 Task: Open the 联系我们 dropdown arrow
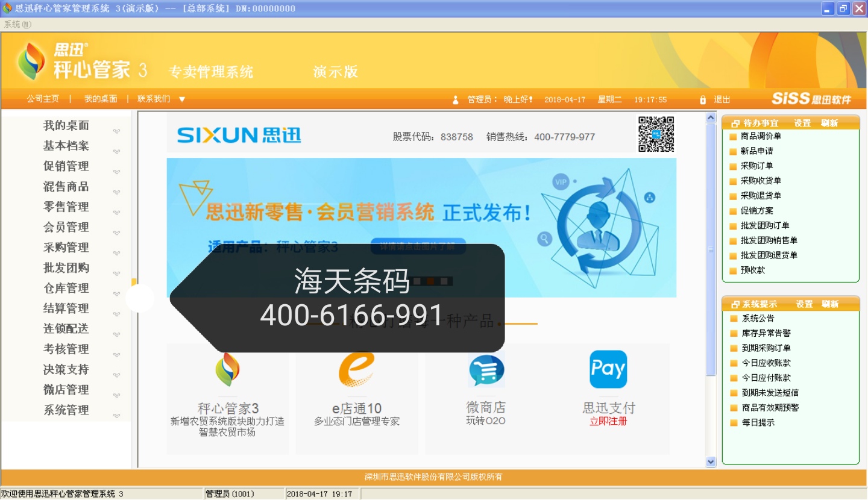click(182, 99)
